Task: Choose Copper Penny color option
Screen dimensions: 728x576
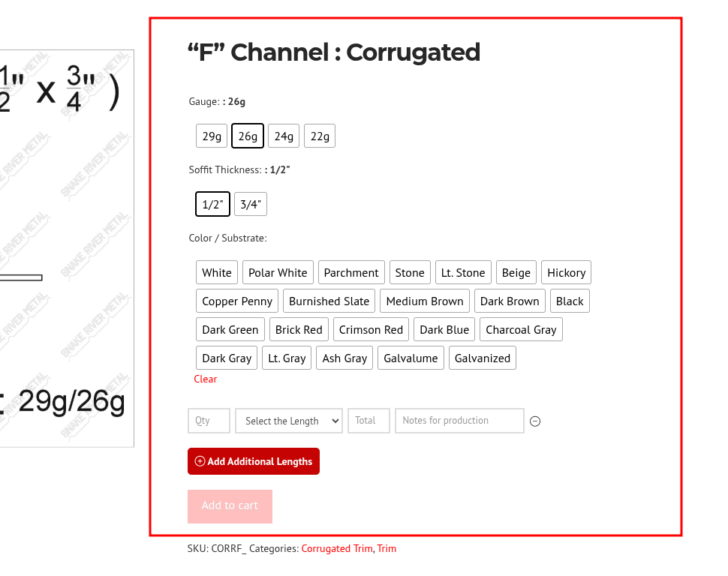Action: click(237, 301)
